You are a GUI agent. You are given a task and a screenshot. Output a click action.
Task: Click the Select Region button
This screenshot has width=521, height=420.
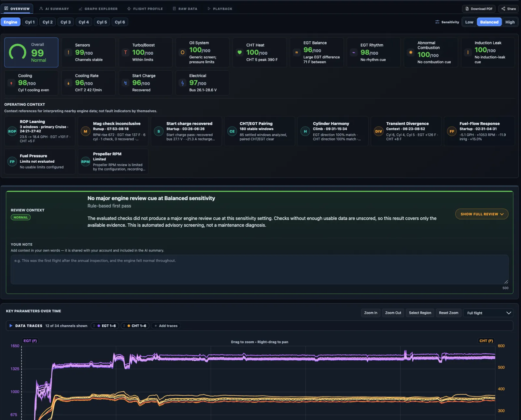coord(420,313)
